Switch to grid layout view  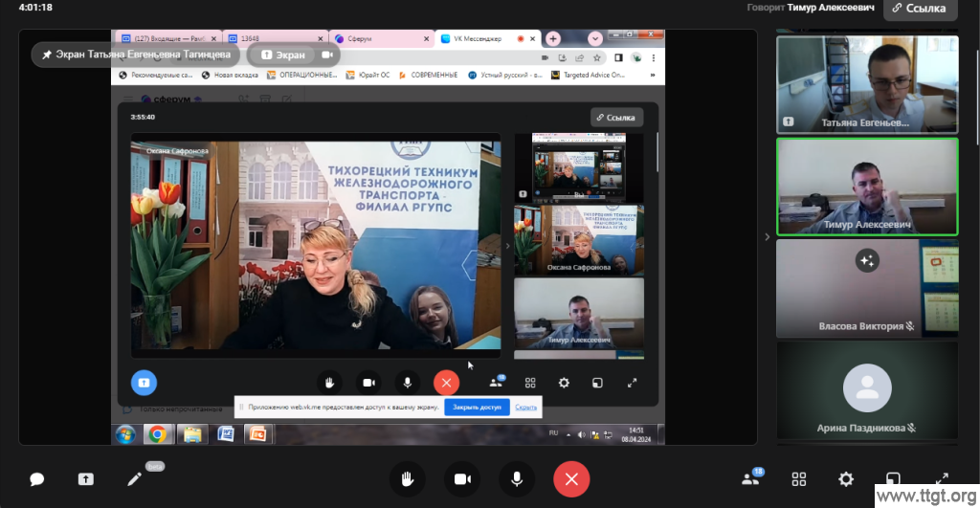tap(798, 479)
